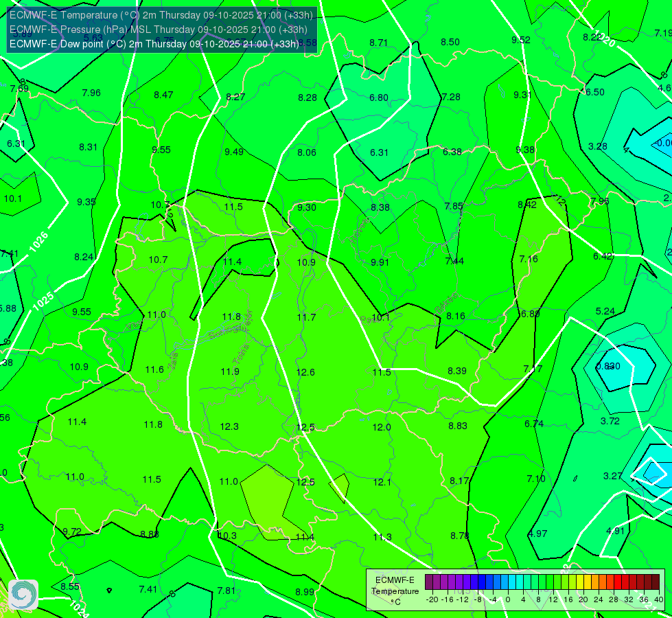The width and height of the screenshot is (672, 618).
Task: Click the 7.28 temperature value
Action: (x=451, y=97)
